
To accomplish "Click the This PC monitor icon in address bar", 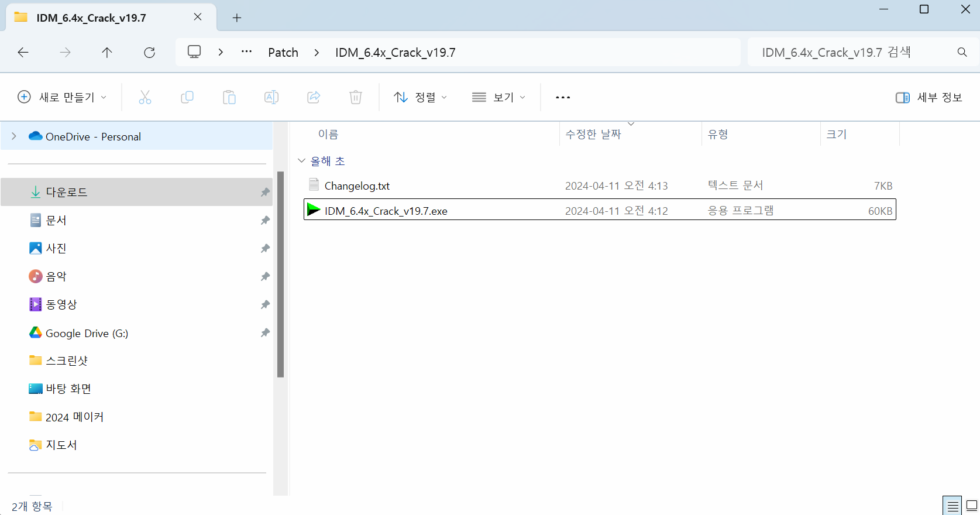I will click(194, 52).
